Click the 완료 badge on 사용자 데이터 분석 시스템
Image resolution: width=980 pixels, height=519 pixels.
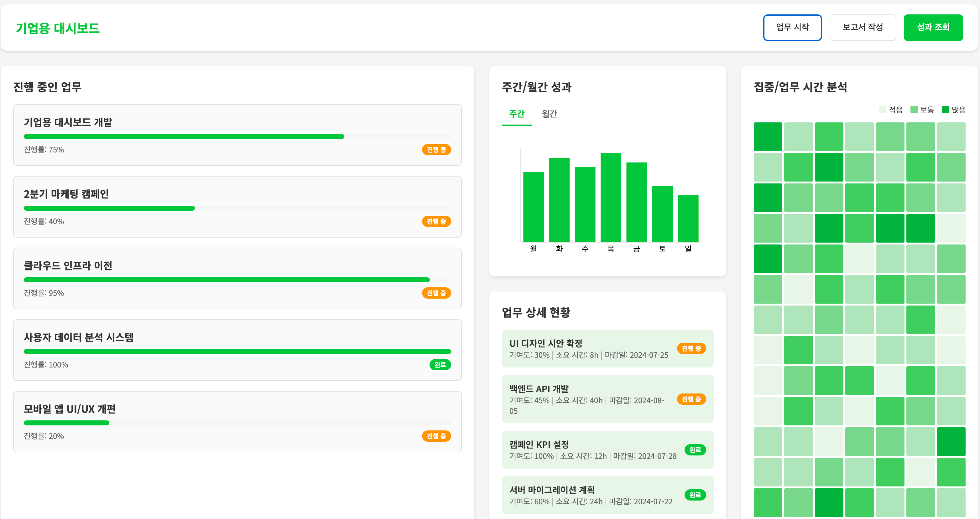(440, 365)
